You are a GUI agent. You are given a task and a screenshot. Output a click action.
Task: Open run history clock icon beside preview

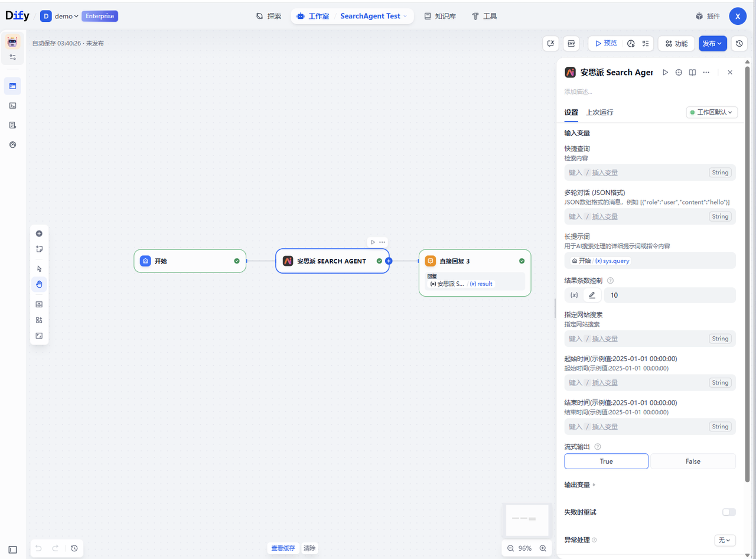(x=631, y=43)
